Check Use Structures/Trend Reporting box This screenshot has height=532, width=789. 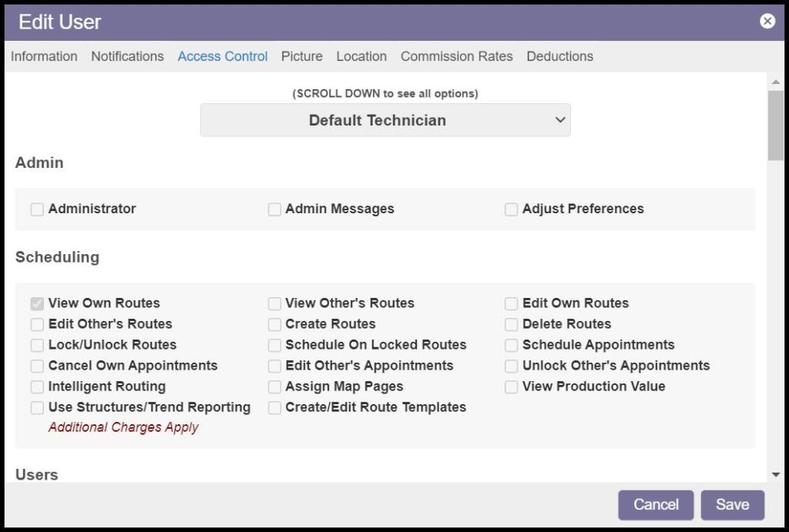(37, 407)
